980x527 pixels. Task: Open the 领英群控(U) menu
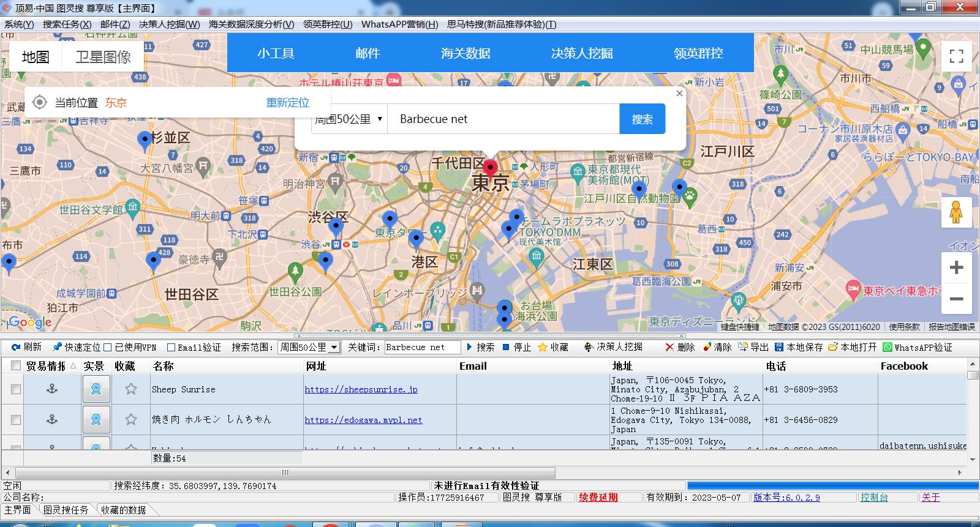coord(328,24)
